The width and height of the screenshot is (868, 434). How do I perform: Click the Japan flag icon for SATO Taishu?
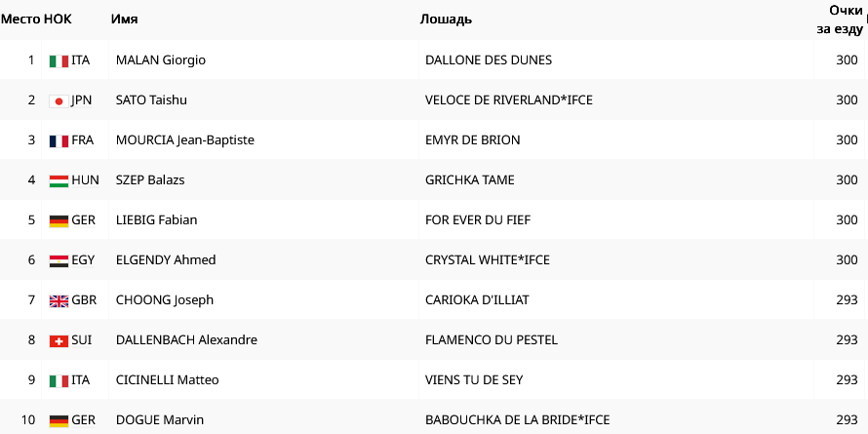point(59,100)
